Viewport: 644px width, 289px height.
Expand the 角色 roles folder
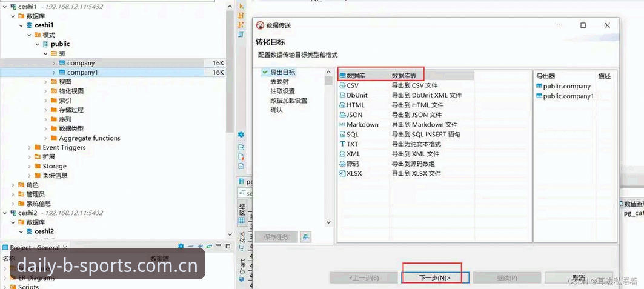13,185
